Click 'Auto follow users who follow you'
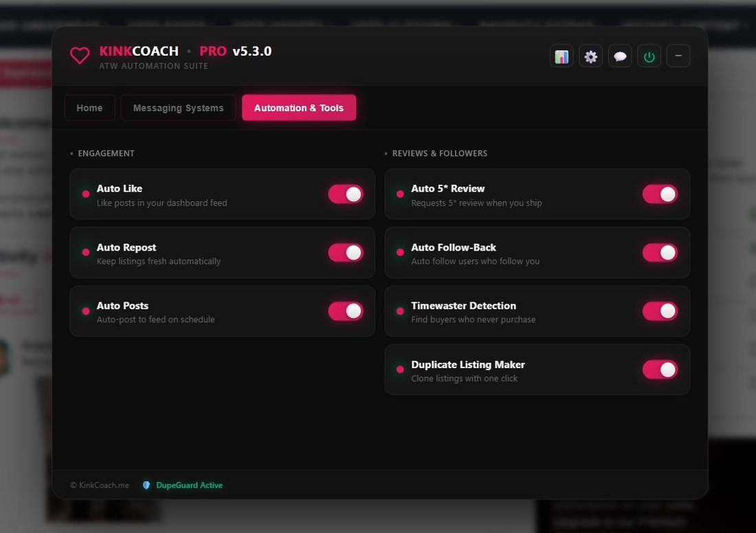Image resolution: width=756 pixels, height=533 pixels. click(476, 261)
